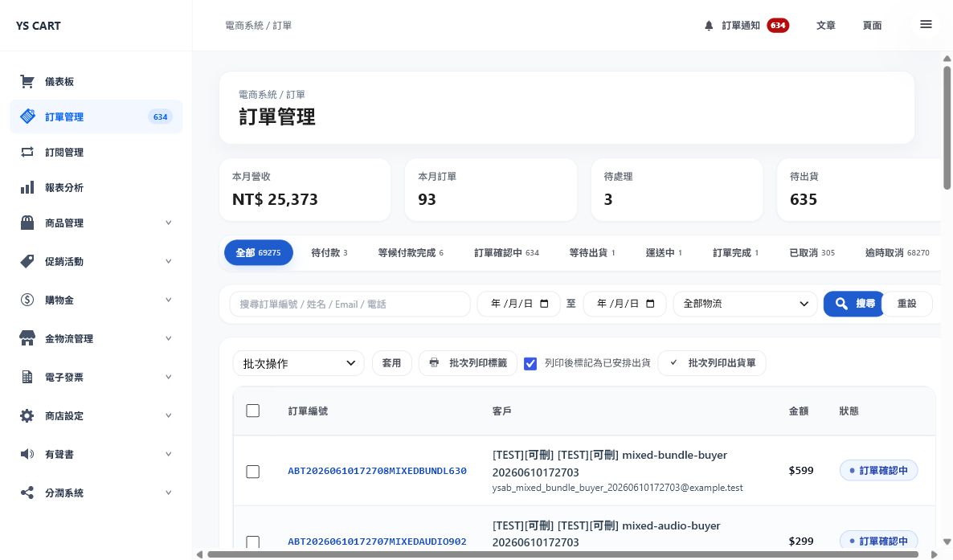
Task: Click the vertical scrollbar thumb
Action: (x=947, y=128)
